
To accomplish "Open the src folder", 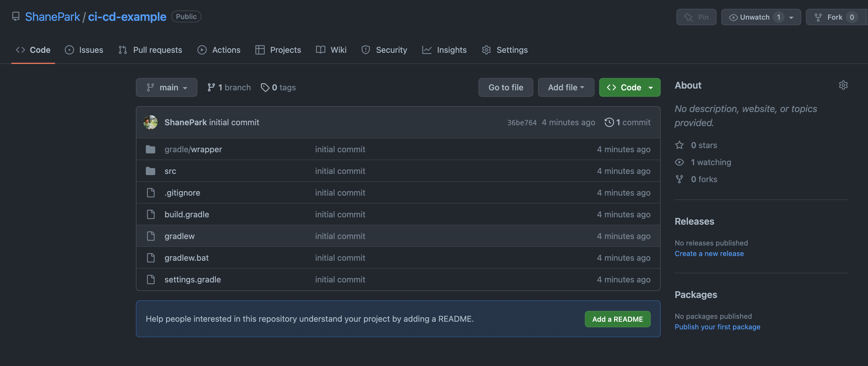I will tap(170, 171).
